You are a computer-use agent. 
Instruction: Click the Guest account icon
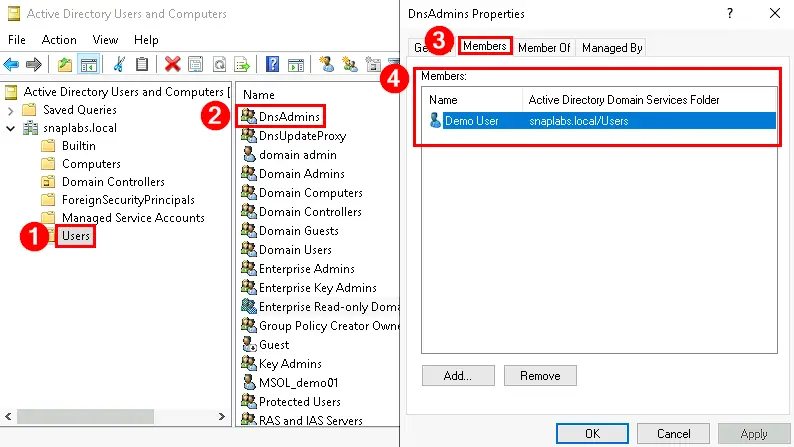click(x=248, y=344)
